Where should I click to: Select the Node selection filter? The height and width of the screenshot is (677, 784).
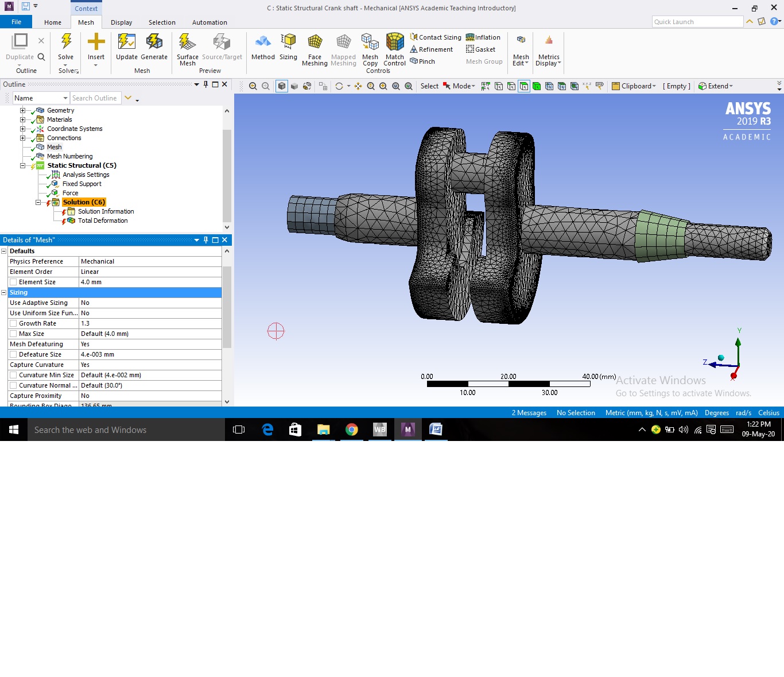[x=549, y=86]
